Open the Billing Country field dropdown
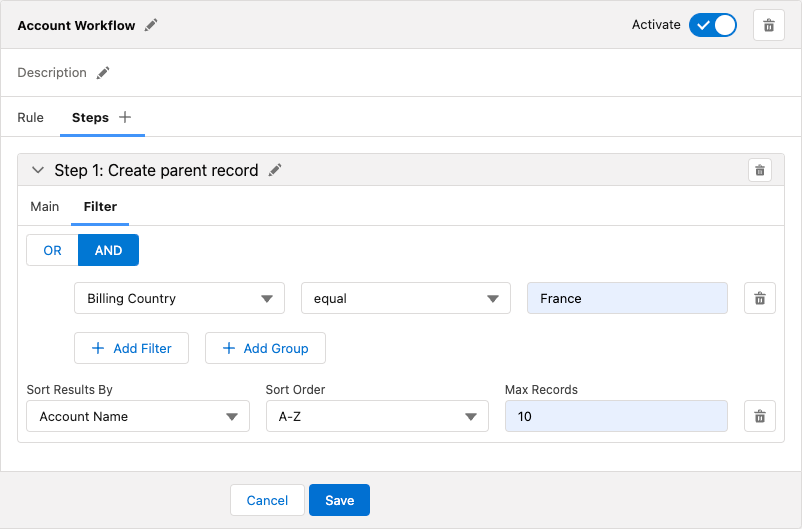The height and width of the screenshot is (529, 802). (x=180, y=298)
